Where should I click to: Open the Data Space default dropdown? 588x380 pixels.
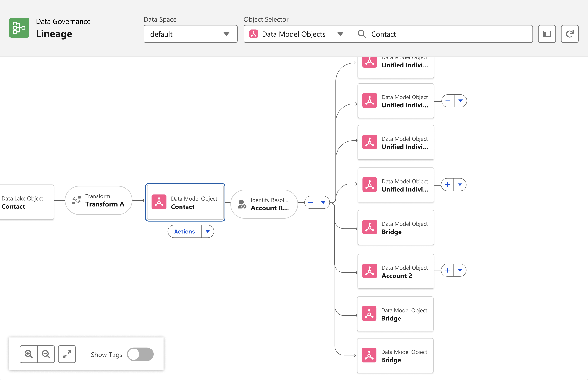coord(190,34)
